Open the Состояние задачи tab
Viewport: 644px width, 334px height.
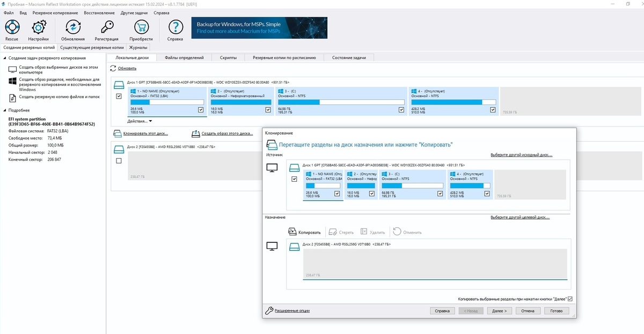click(x=349, y=57)
